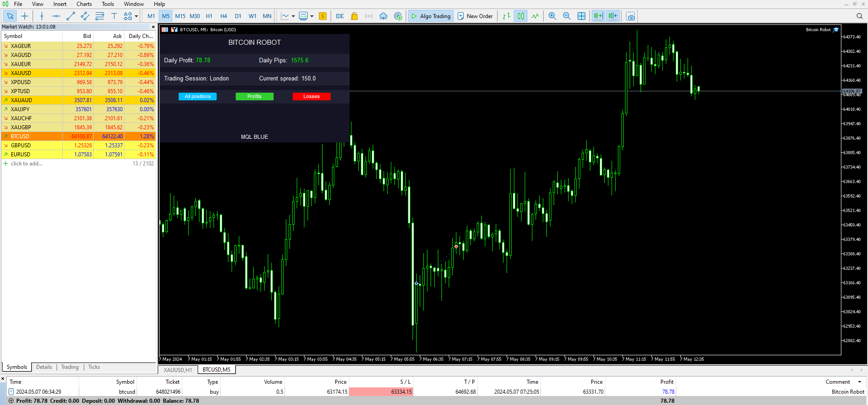Toggle chart shift from right border
Viewport: 868px width, 405px height.
pos(613,16)
